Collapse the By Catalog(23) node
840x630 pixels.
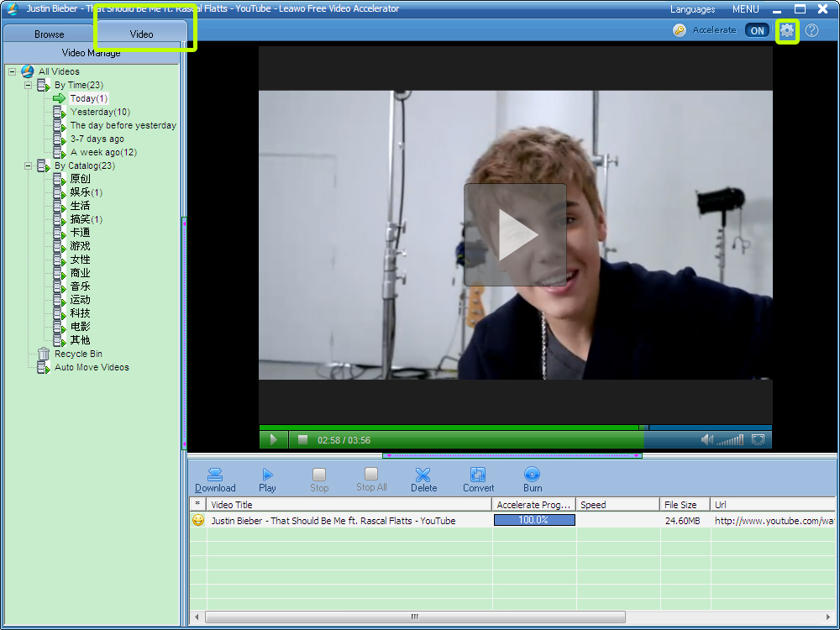pos(28,166)
